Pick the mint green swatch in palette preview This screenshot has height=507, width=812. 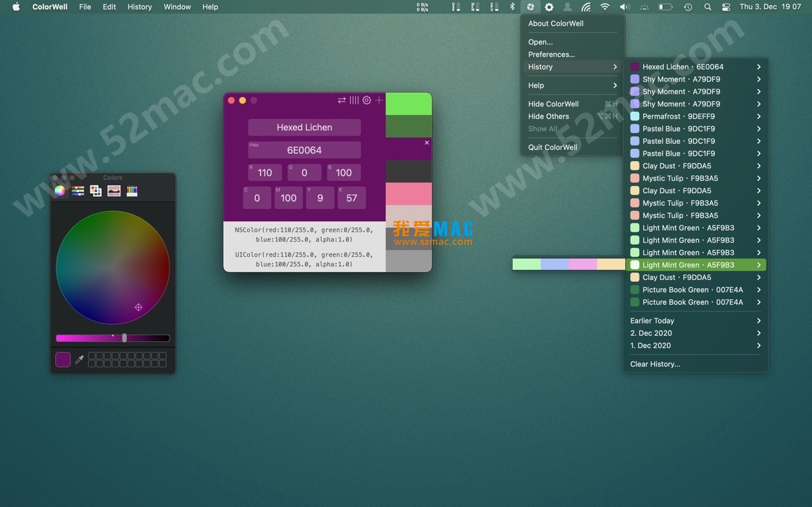coord(526,264)
